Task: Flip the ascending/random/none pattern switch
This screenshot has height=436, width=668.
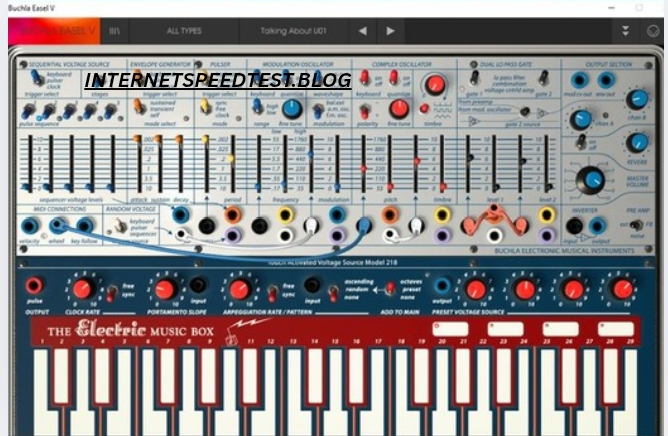Action: pos(333,292)
